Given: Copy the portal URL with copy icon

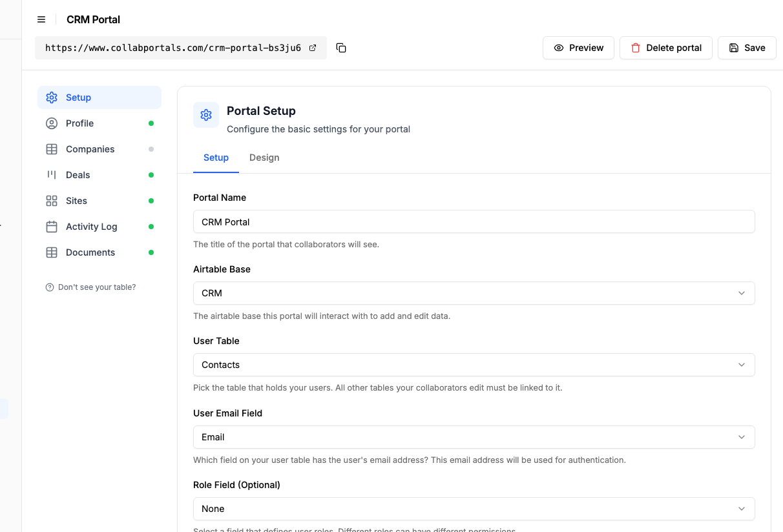Looking at the screenshot, I should (x=341, y=48).
